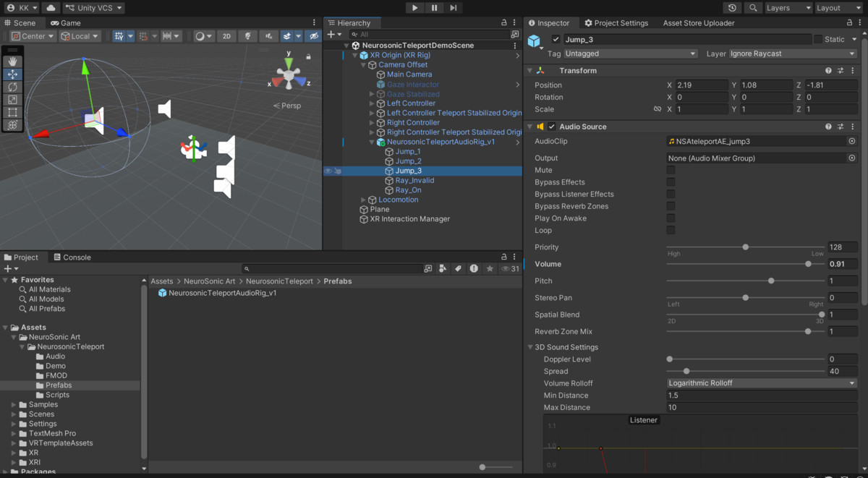
Task: Open the Volume Rolloff dropdown
Action: [759, 383]
